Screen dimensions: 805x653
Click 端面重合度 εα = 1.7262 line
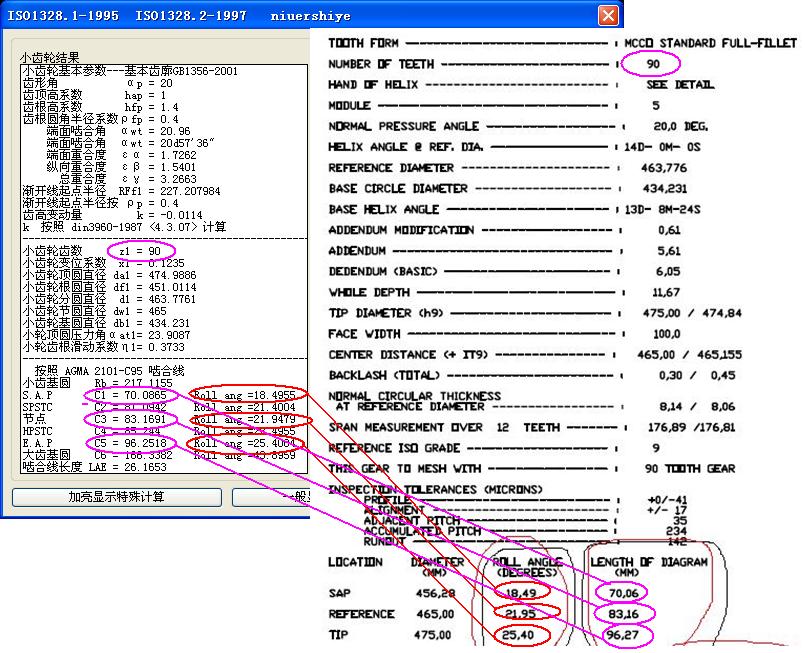121,155
